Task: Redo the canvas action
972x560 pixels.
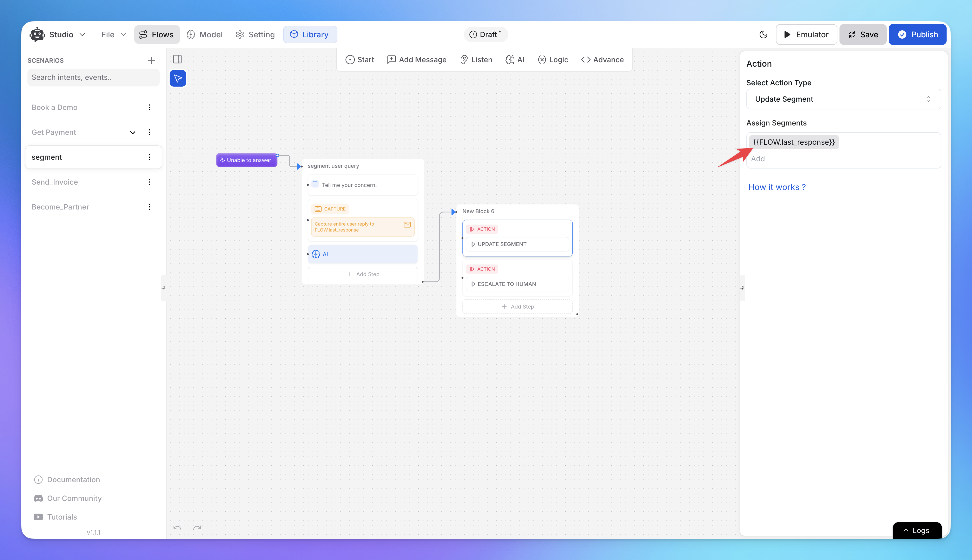Action: [197, 528]
